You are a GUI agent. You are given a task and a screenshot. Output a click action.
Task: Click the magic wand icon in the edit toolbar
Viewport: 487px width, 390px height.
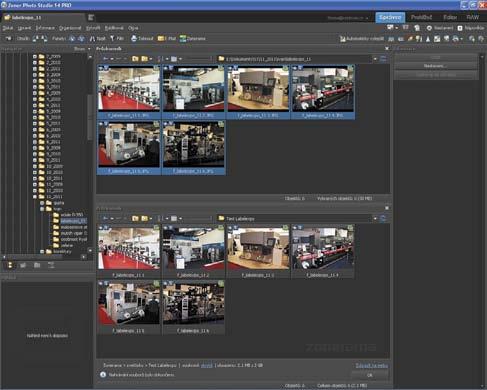pos(410,39)
